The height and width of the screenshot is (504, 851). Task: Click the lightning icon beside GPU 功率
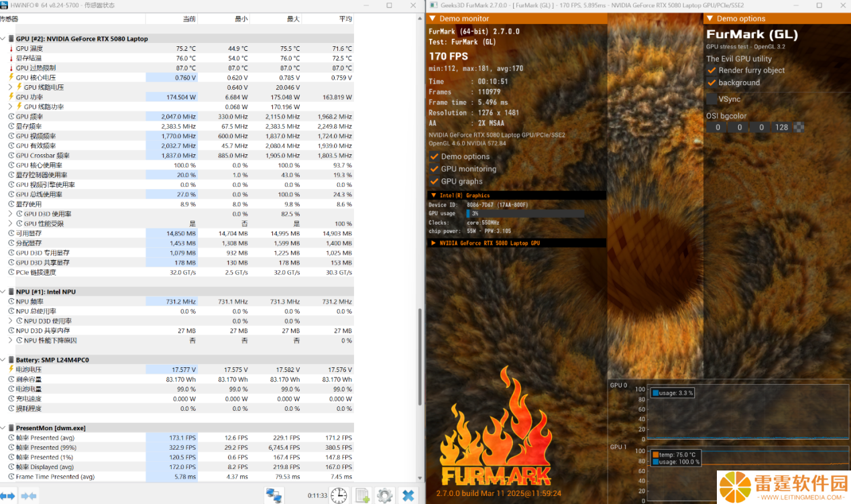click(11, 97)
